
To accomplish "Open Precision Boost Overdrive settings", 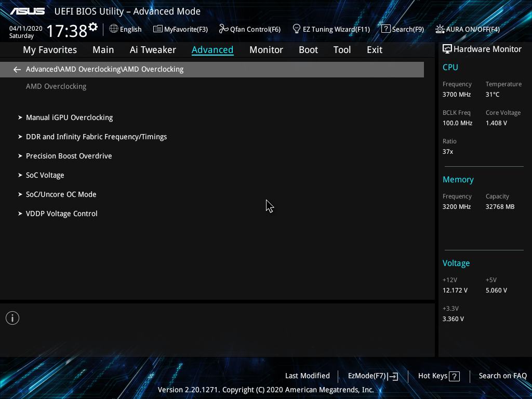I will click(x=69, y=156).
